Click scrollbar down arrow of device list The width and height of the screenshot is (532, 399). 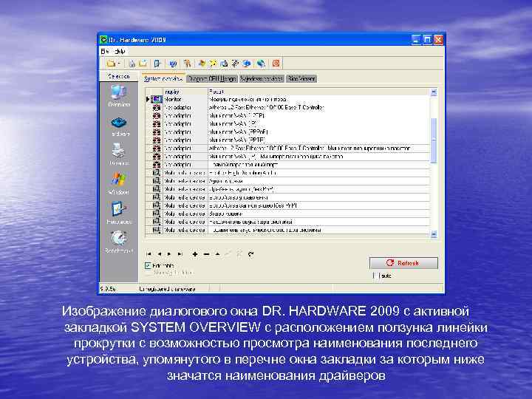click(434, 233)
